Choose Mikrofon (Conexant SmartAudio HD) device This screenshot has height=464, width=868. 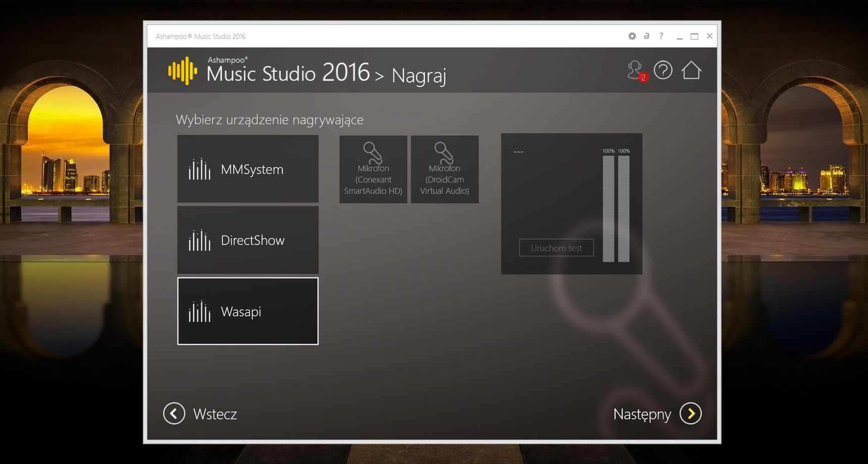point(373,169)
